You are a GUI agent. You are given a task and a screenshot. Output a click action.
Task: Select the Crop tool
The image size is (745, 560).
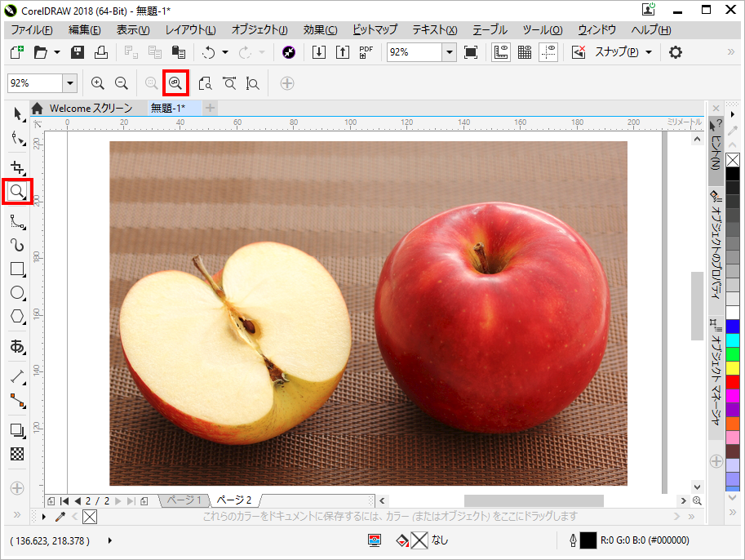[x=18, y=168]
